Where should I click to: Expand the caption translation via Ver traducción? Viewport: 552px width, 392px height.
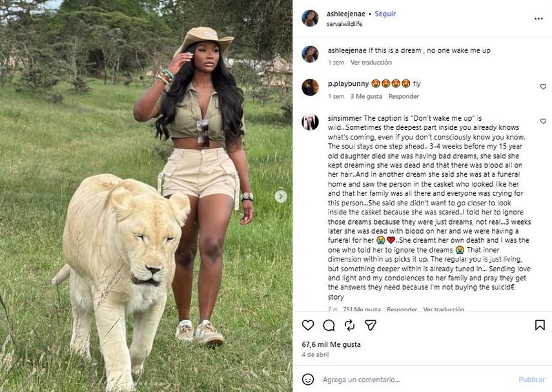coord(371,63)
